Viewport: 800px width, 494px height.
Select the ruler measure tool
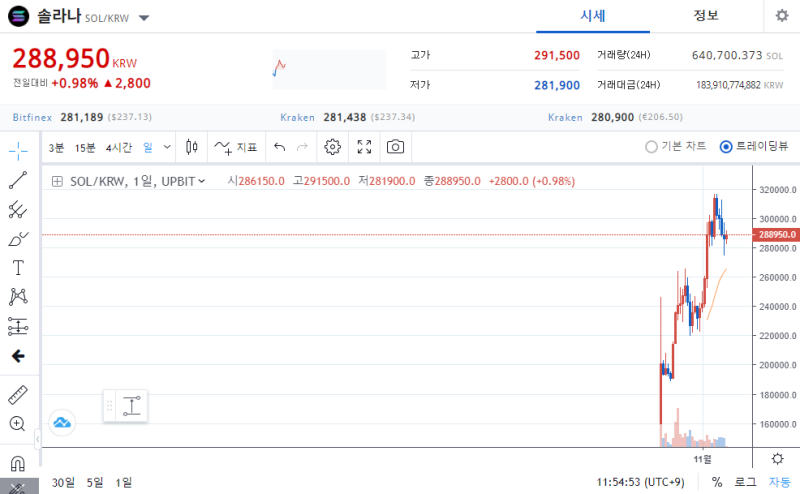[x=18, y=394]
